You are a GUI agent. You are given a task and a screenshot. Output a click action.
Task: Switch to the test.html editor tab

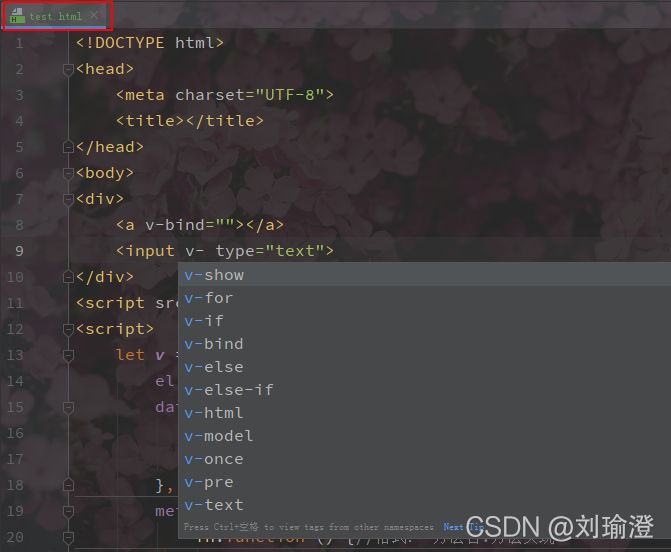(56, 16)
